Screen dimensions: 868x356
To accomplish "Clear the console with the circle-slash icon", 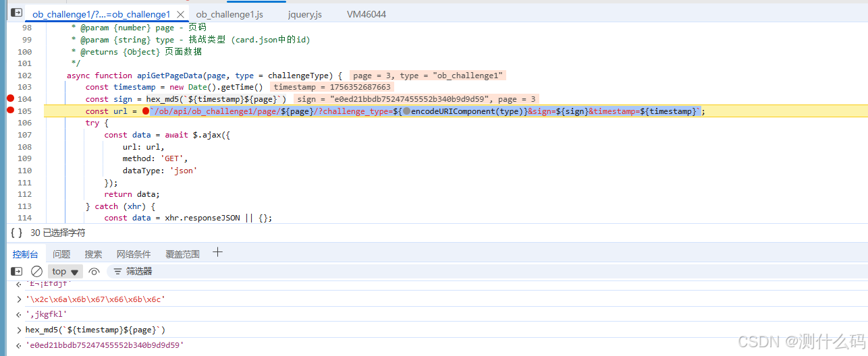I will point(36,271).
